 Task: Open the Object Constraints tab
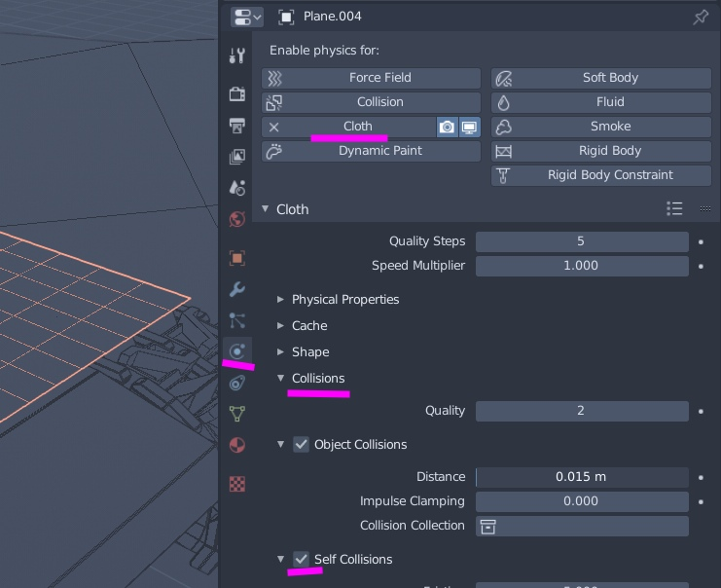point(237,383)
